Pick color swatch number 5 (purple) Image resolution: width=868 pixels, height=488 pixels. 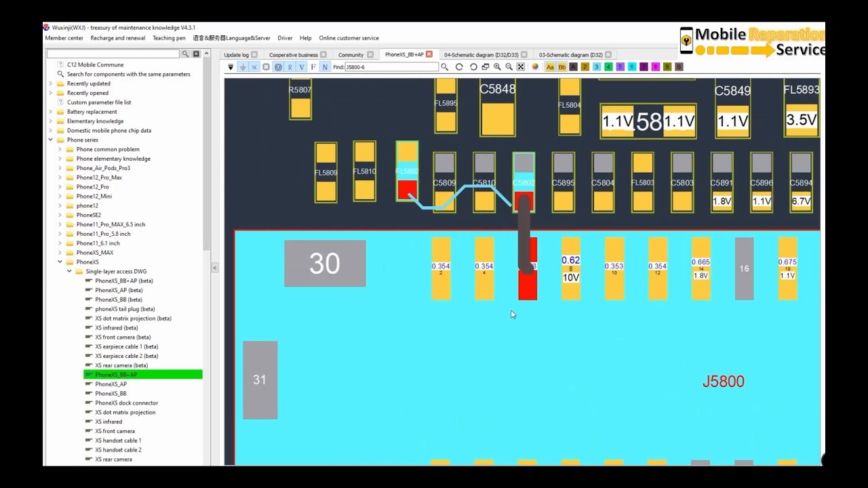[x=620, y=67]
